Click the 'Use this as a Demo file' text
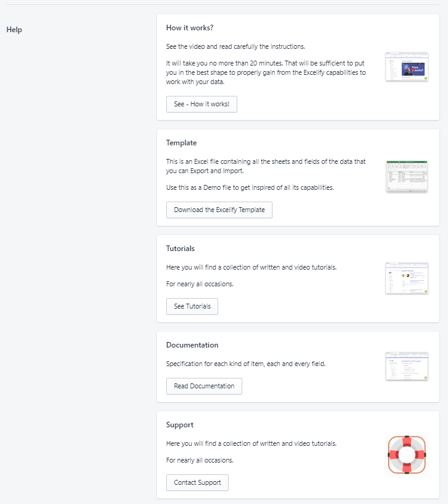This screenshot has width=448, height=504. tap(250, 187)
